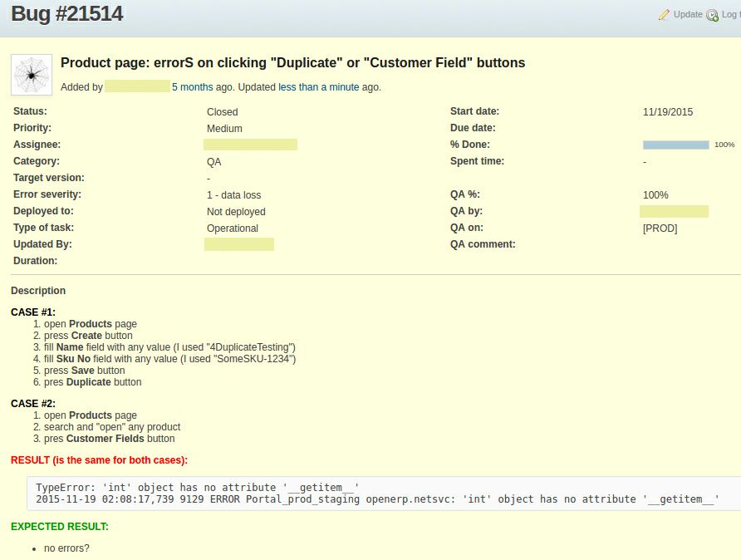Click the Log time clock icon

click(712, 15)
